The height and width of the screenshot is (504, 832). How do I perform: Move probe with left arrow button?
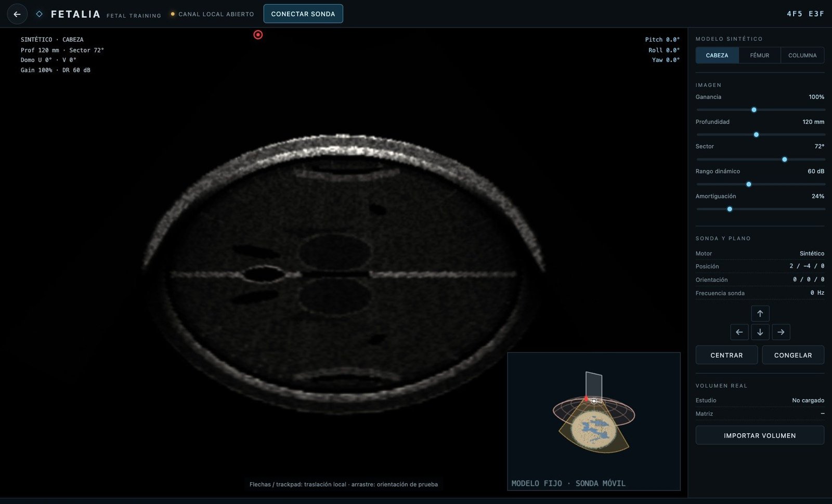coord(739,332)
